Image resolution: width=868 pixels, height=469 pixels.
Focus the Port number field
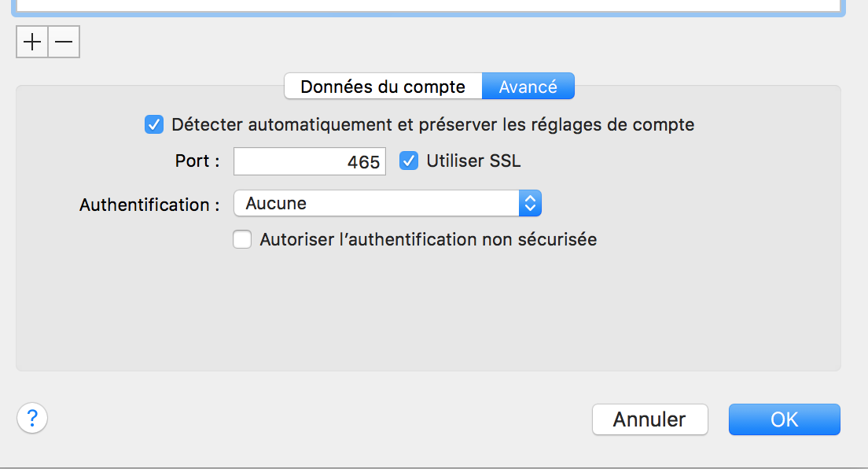click(309, 161)
